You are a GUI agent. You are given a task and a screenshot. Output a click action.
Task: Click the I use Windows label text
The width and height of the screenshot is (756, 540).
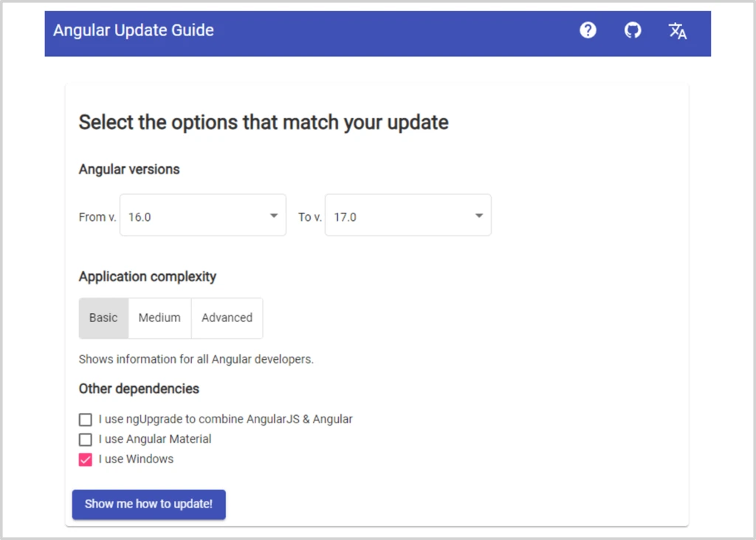coord(136,459)
